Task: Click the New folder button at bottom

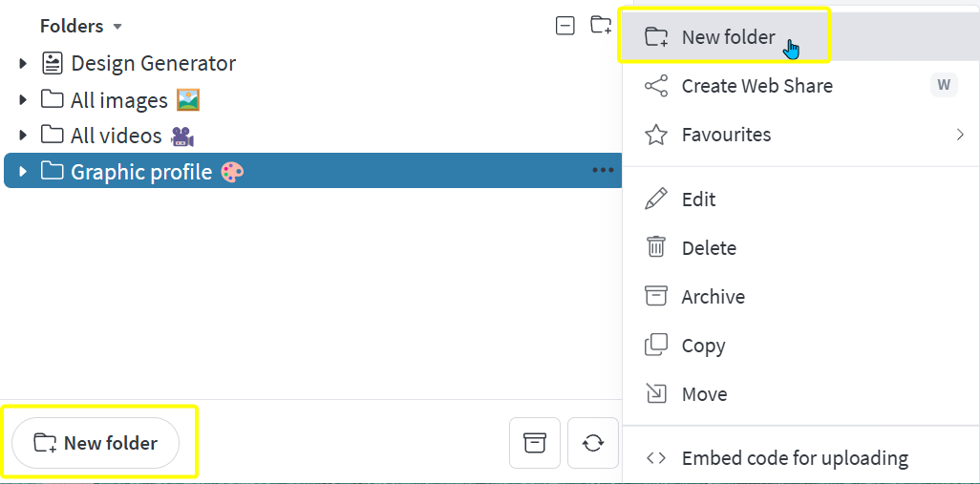Action: pyautogui.click(x=96, y=443)
